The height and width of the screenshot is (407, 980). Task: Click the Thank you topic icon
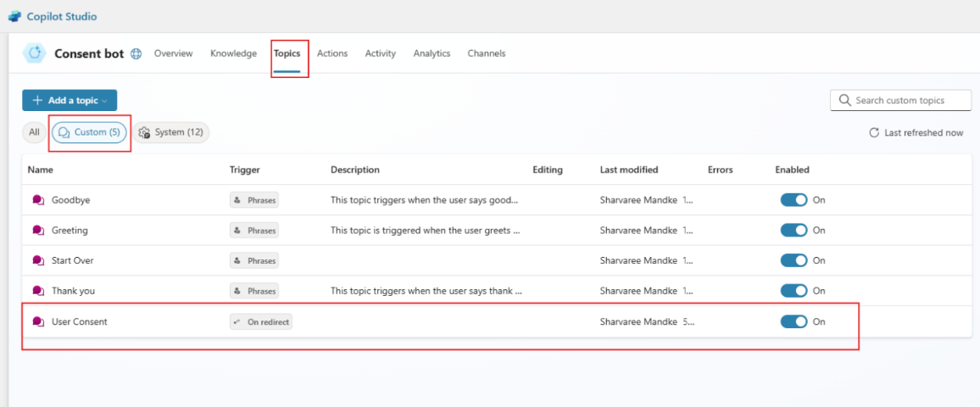pyautogui.click(x=38, y=292)
